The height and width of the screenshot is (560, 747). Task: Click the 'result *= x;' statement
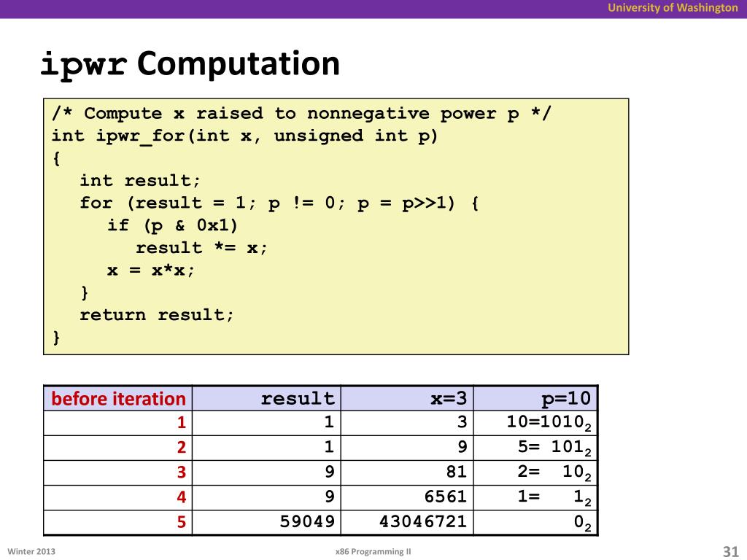201,248
